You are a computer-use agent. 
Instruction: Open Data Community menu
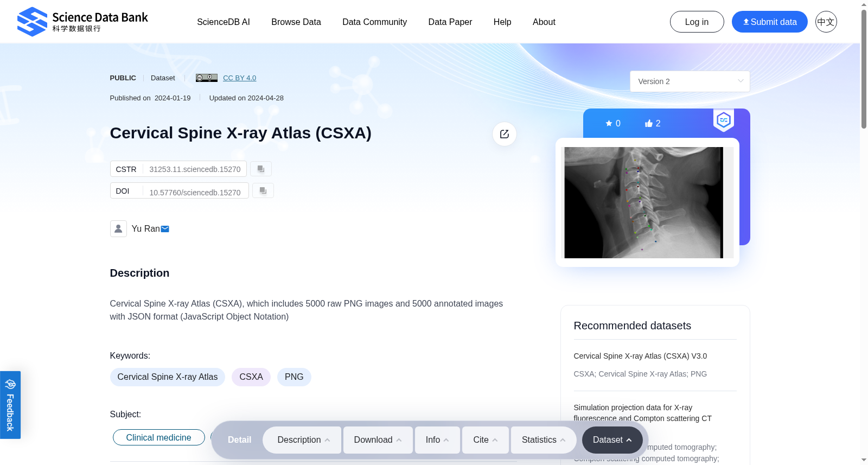(x=375, y=22)
